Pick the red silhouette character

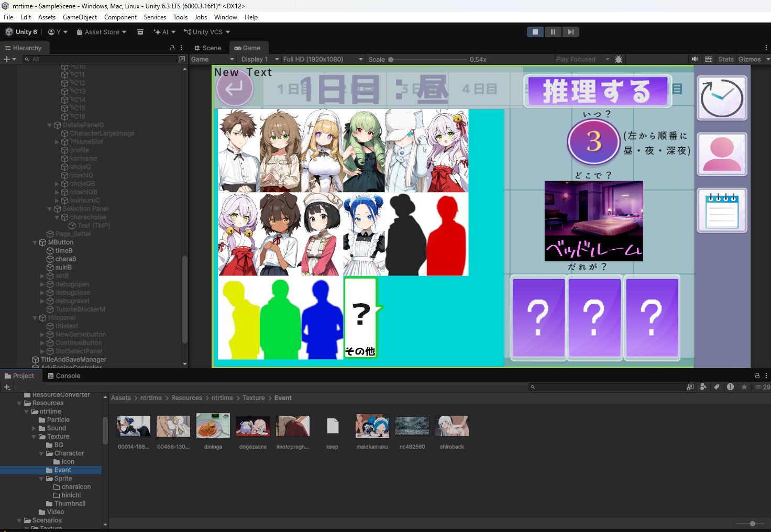tap(447, 235)
